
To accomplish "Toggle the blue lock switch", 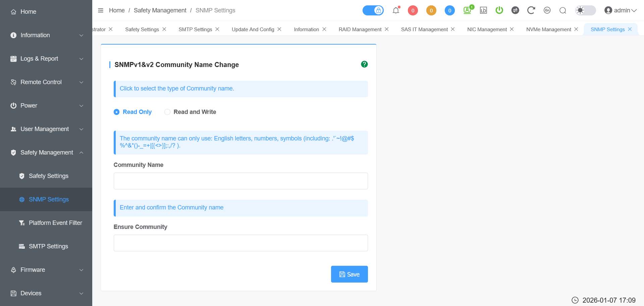I will coord(373,10).
